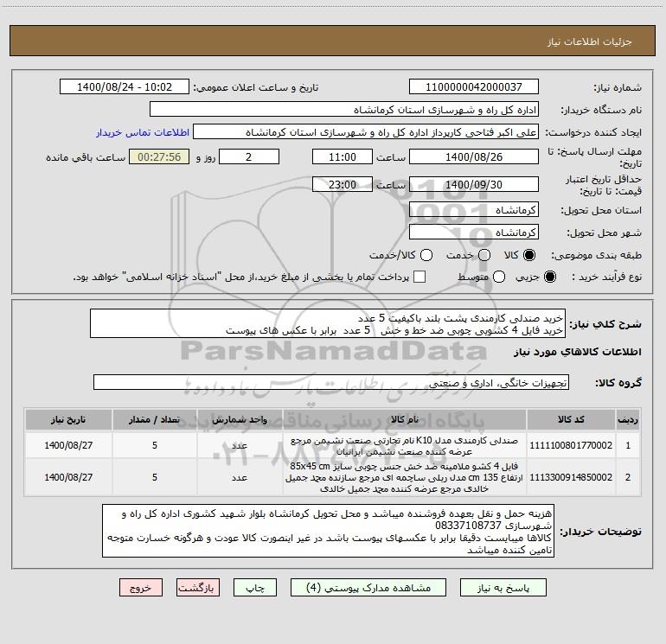Image resolution: width=666 pixels, height=644 pixels.
Task: Open اطلاعات تماس خریدار link
Action: 143,132
